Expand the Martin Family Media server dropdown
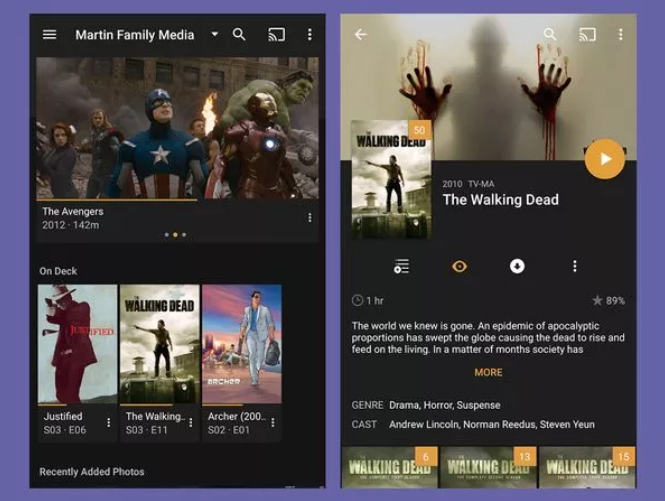The width and height of the screenshot is (665, 501). pos(215,34)
